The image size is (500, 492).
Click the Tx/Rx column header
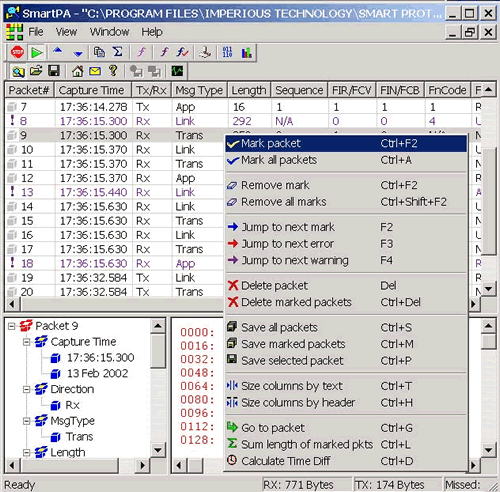(152, 90)
